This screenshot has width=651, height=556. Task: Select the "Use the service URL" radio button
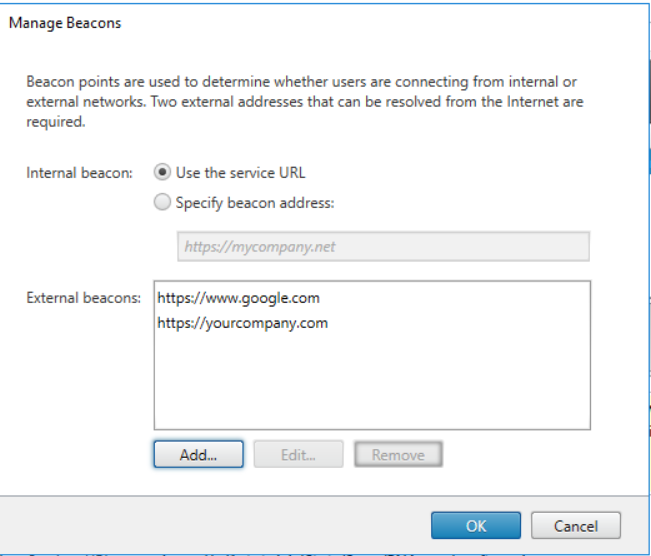164,172
